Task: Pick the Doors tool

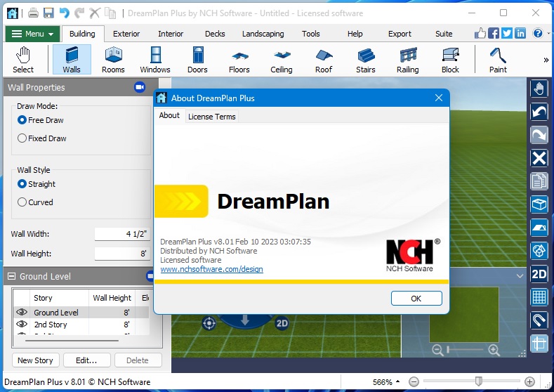Action: (x=197, y=60)
